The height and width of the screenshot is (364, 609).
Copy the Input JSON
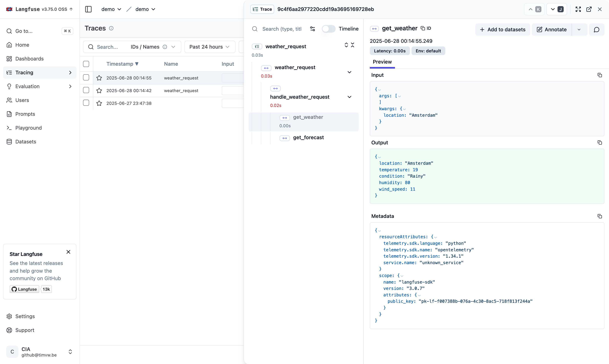tap(600, 75)
